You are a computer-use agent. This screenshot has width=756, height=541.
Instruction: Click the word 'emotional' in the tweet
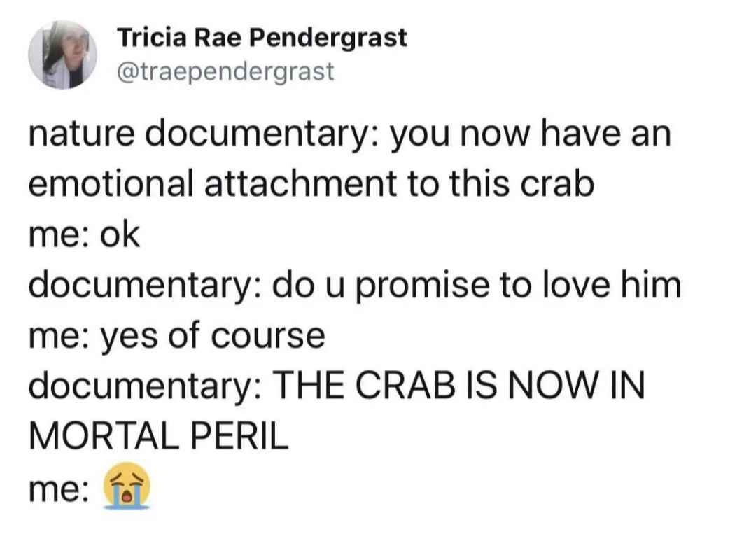click(x=111, y=183)
